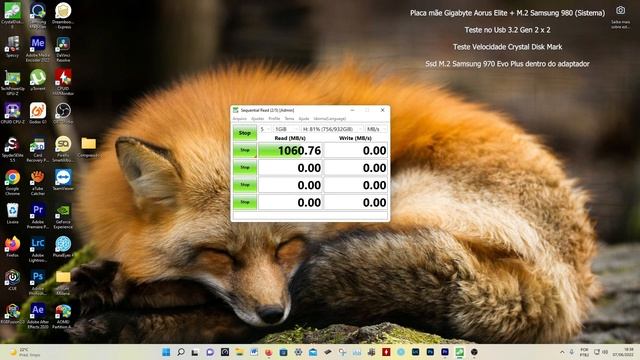Launch TeamViewer from the desktop

(63, 180)
